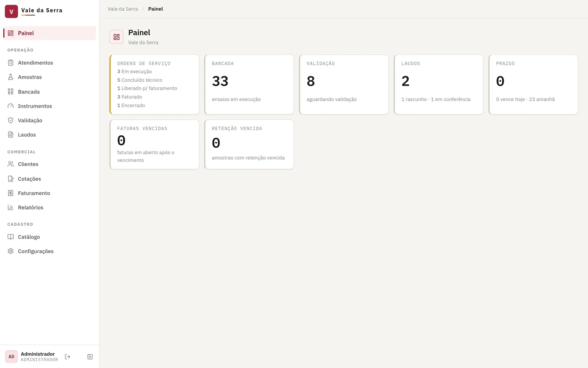Image resolution: width=588 pixels, height=368 pixels.
Task: Click the Configurações gear icon
Action: click(11, 251)
